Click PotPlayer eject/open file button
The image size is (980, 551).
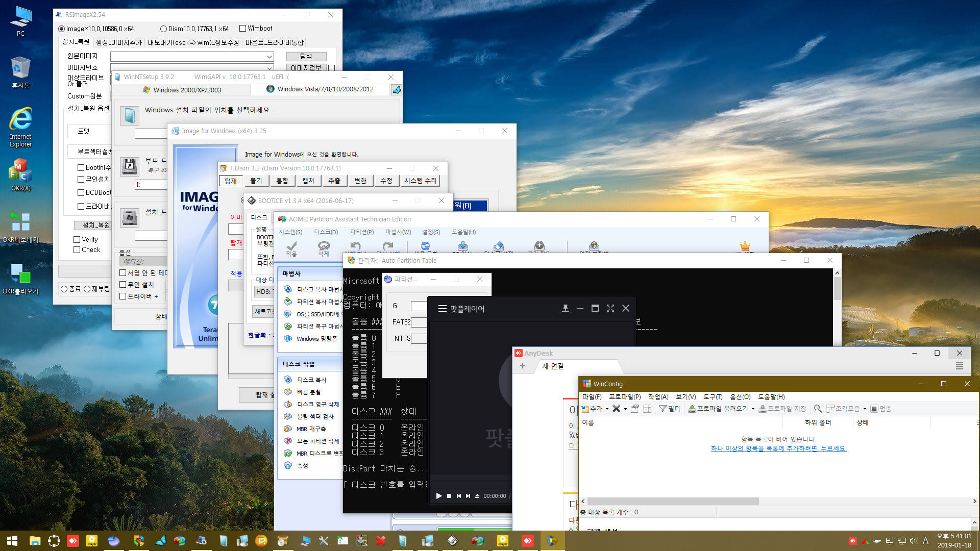477,496
